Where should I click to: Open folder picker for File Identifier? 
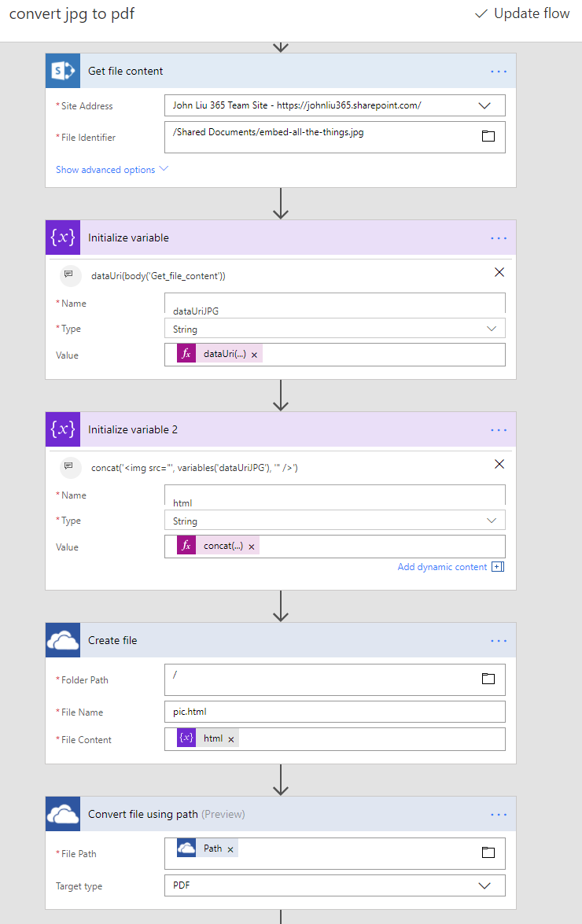click(x=488, y=136)
